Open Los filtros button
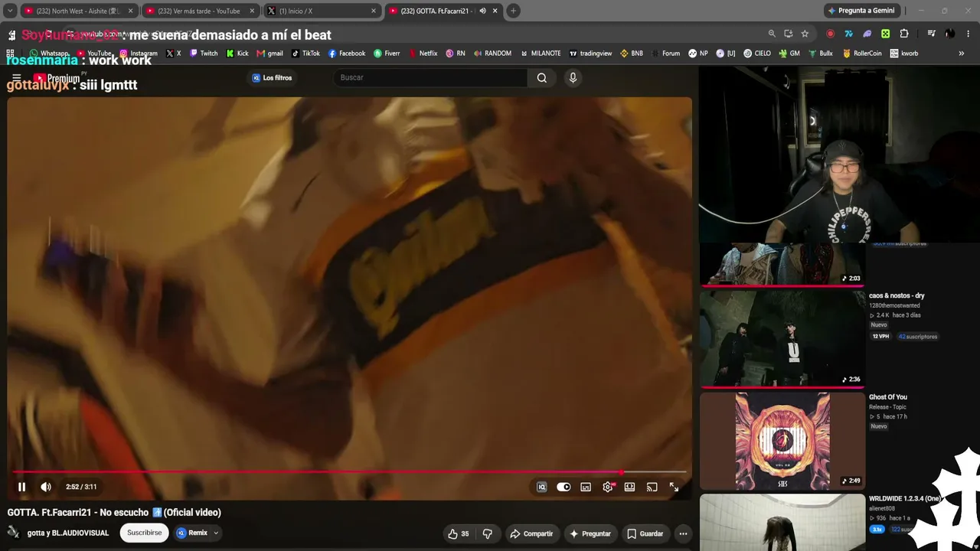This screenshot has height=551, width=980. point(272,77)
